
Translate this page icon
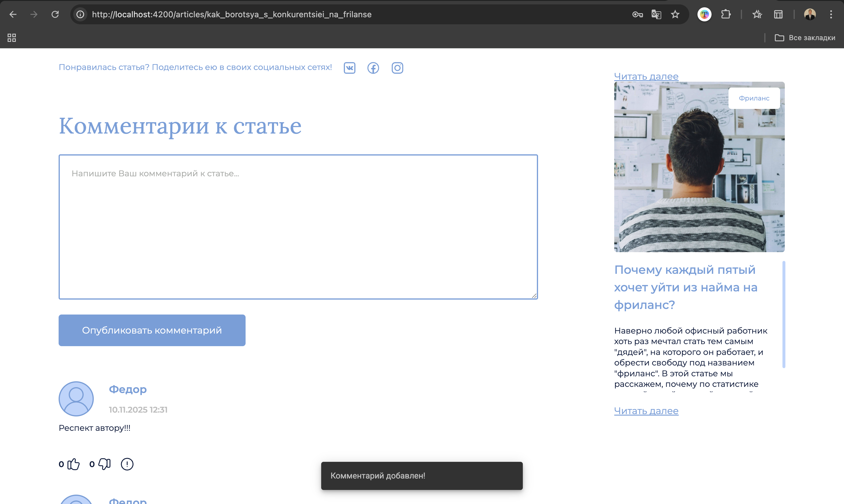(656, 14)
